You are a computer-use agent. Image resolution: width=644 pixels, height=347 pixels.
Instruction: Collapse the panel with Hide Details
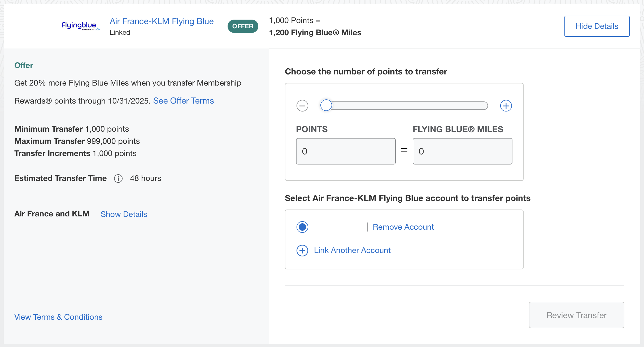[597, 26]
